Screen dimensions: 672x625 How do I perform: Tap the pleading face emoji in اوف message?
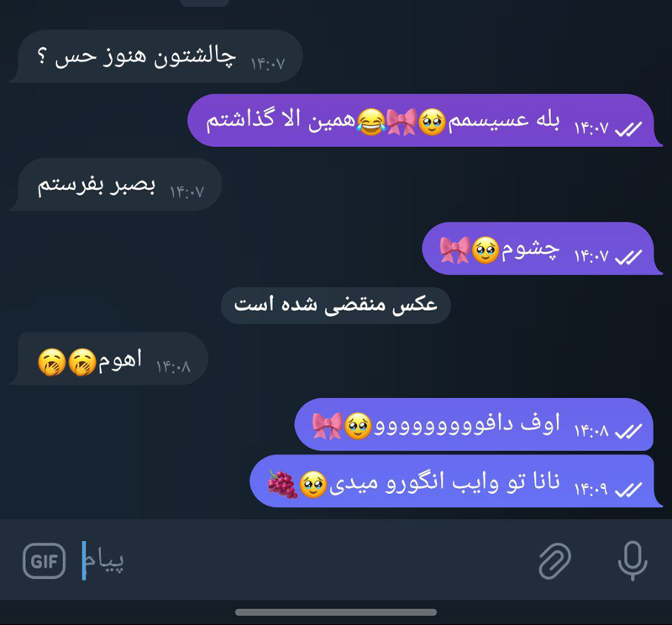(x=359, y=426)
